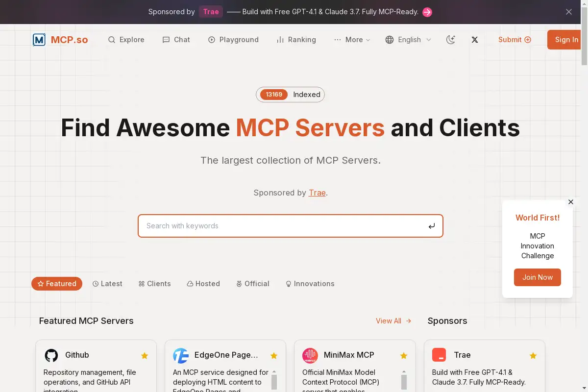588x392 pixels.
Task: Click the 13169 Indexed badge
Action: click(290, 95)
